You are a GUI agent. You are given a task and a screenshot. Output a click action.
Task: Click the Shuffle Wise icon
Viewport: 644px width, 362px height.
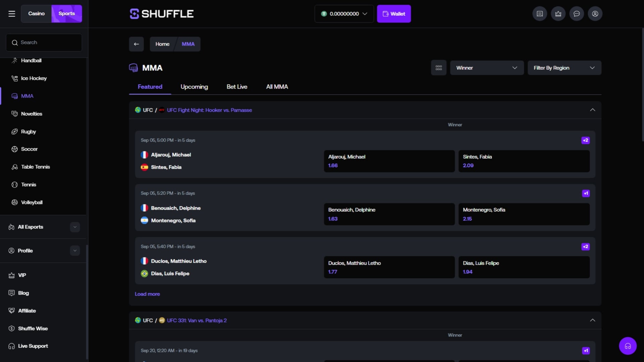click(x=11, y=328)
